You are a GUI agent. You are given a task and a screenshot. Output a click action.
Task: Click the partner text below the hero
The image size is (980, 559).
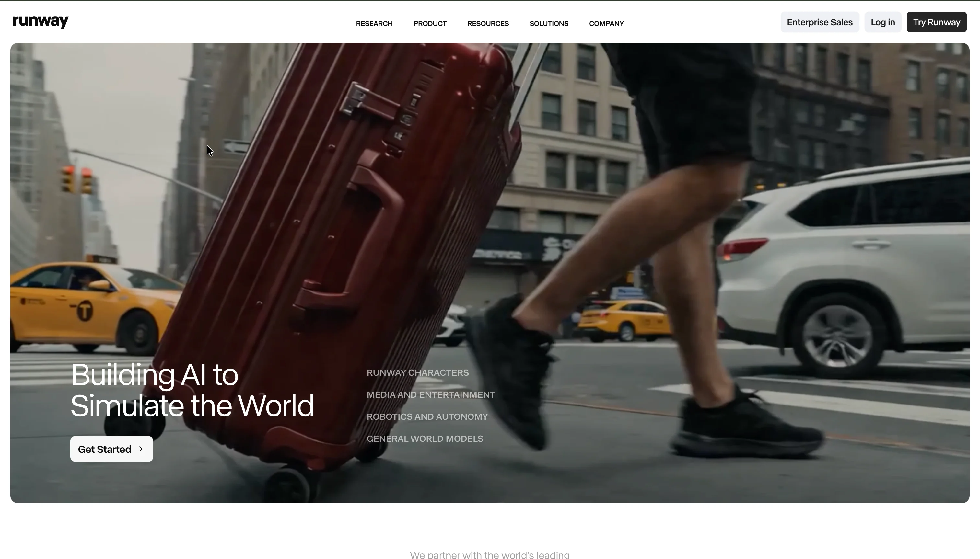point(489,554)
